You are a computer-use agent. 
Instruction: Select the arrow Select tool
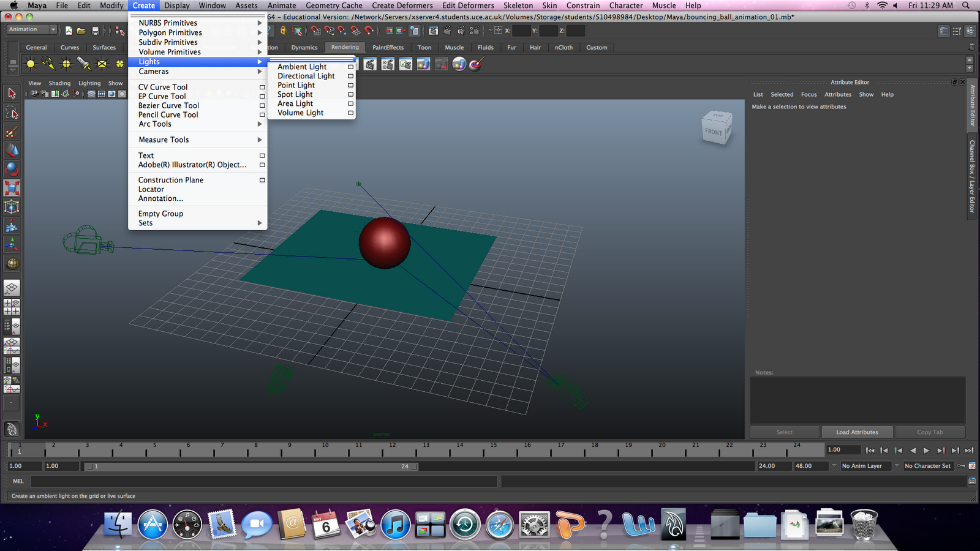(x=12, y=93)
